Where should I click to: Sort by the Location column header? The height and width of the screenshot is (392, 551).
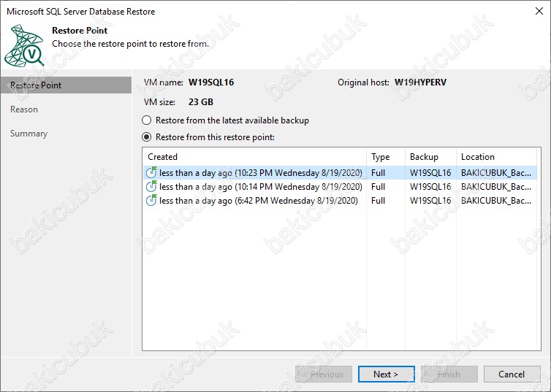[496, 156]
